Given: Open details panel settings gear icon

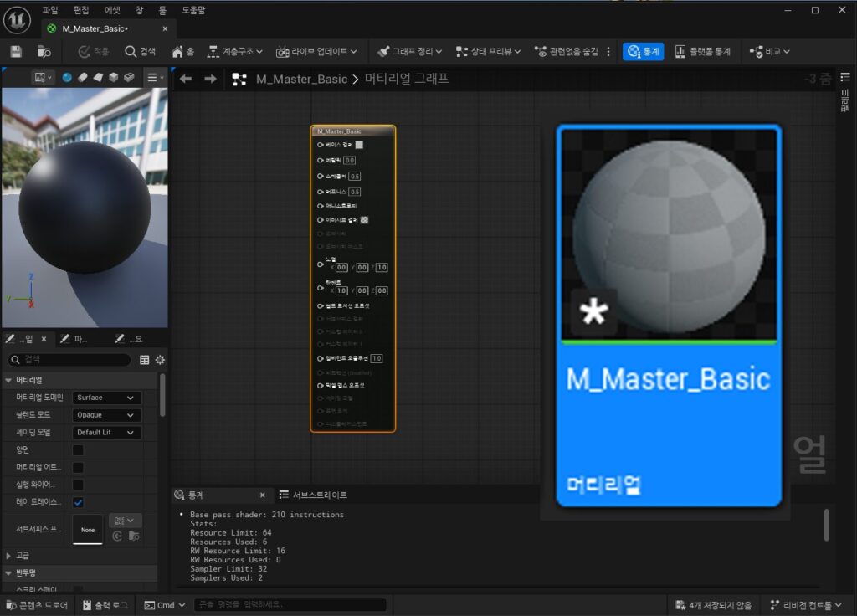Looking at the screenshot, I should [160, 360].
